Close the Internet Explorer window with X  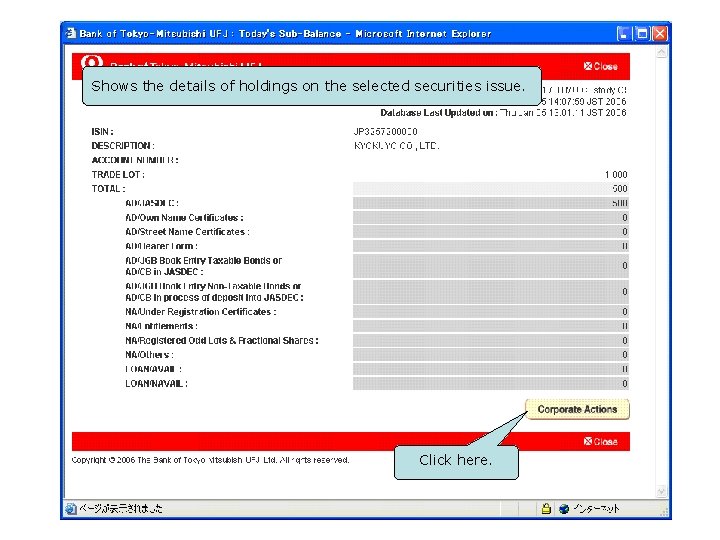tap(660, 33)
